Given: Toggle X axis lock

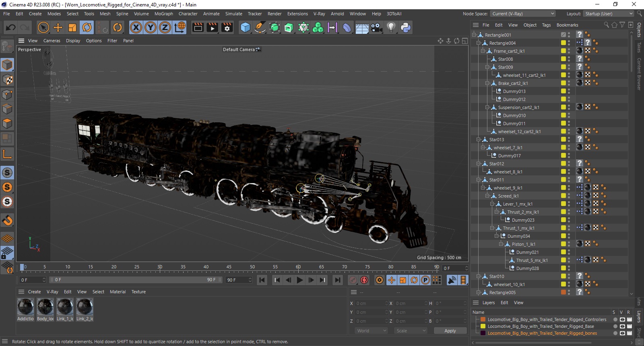Looking at the screenshot, I should click(136, 27).
